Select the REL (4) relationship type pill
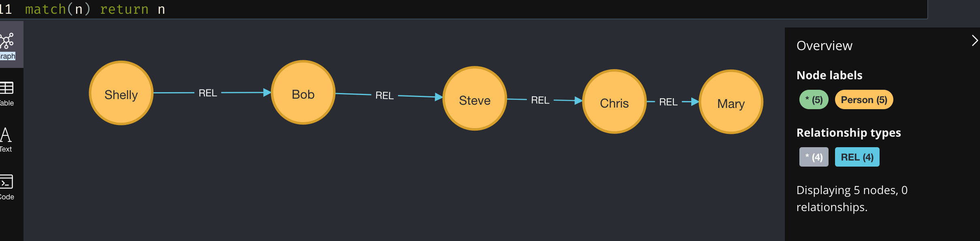Viewport: 980px width, 241px height. point(857,156)
